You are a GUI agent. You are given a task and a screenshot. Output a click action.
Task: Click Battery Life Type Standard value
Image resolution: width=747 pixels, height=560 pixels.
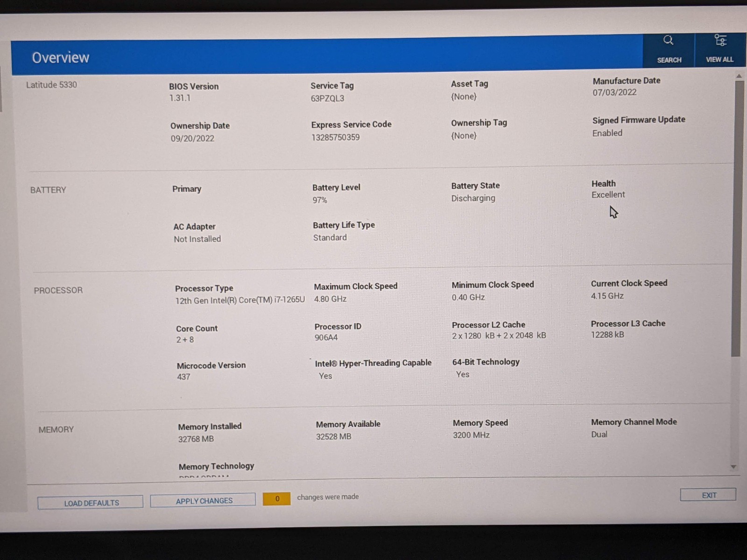[x=330, y=238]
